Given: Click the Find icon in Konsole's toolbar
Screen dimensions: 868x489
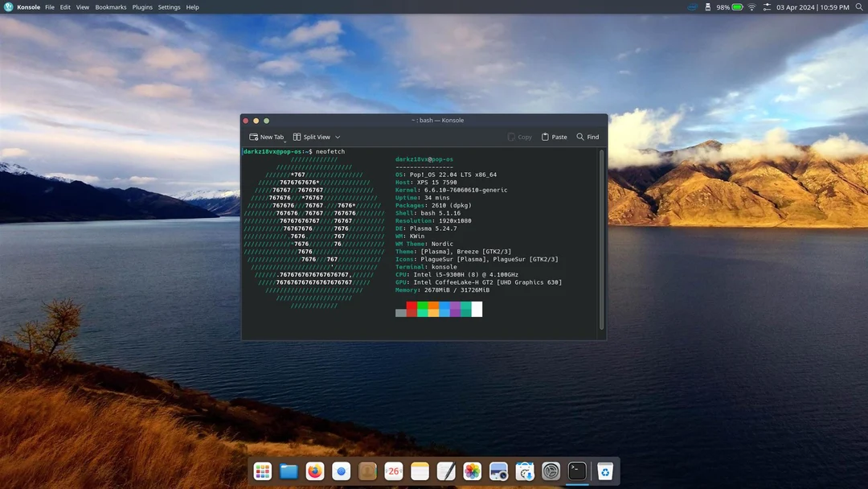Looking at the screenshot, I should coord(588,137).
